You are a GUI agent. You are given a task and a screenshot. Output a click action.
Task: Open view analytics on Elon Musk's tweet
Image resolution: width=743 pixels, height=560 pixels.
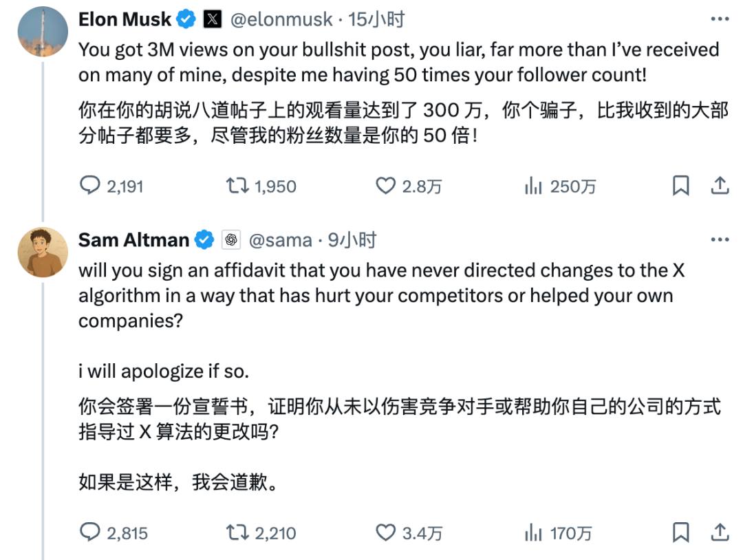point(534,185)
